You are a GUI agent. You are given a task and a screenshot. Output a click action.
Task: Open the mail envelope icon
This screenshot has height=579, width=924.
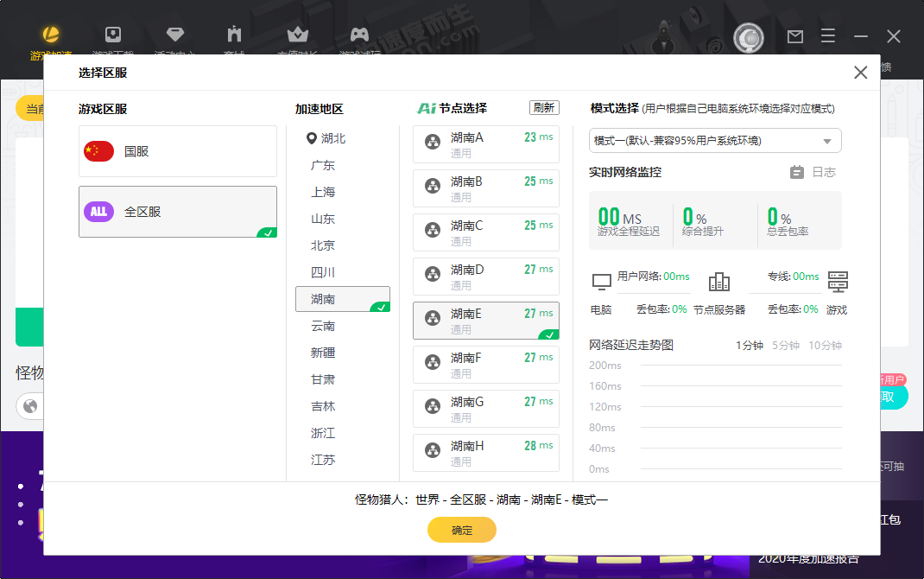(x=795, y=36)
